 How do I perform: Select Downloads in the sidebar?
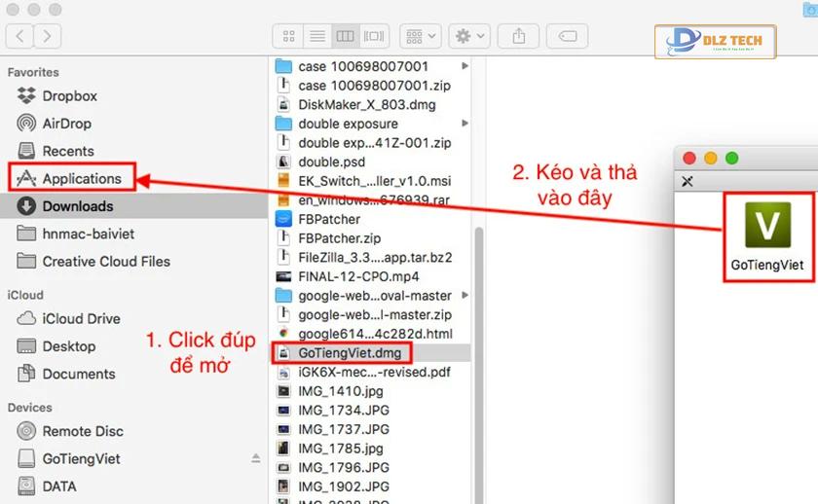(133, 206)
